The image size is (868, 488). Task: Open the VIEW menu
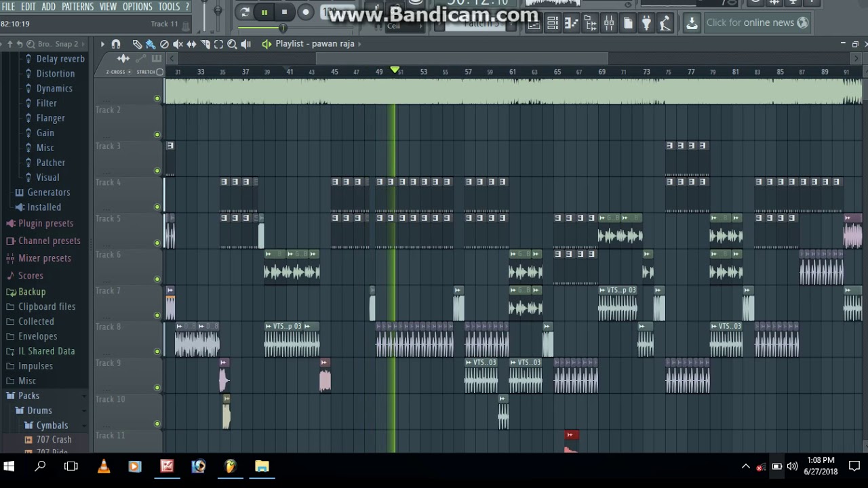[x=108, y=6]
